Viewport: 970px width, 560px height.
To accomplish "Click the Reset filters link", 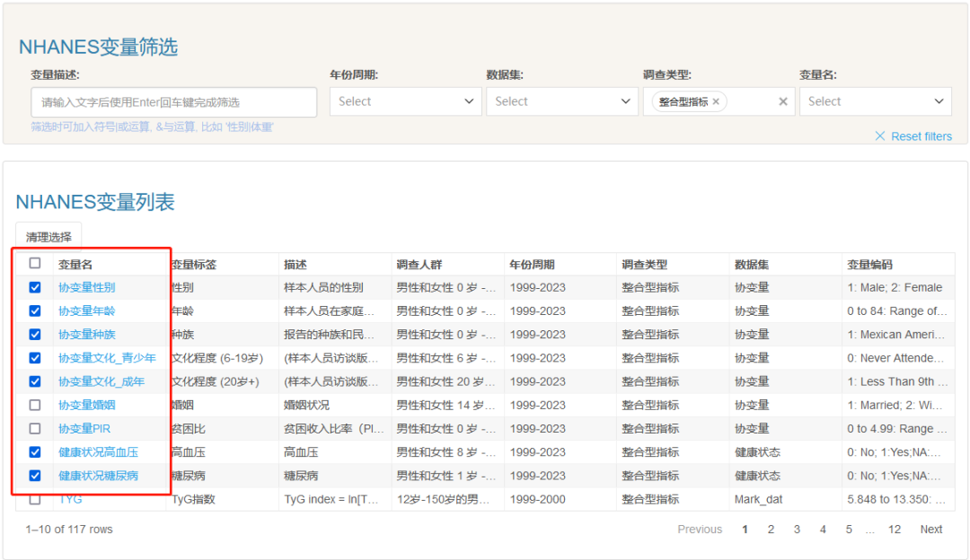I will point(913,136).
